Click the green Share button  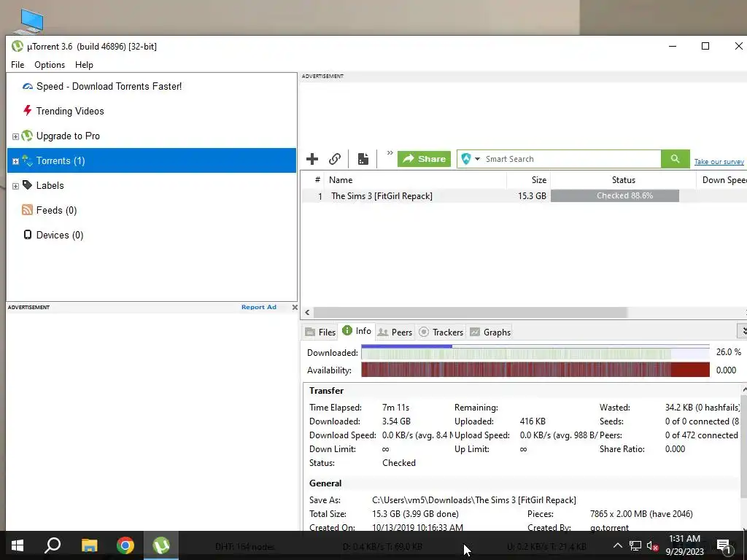[424, 159]
